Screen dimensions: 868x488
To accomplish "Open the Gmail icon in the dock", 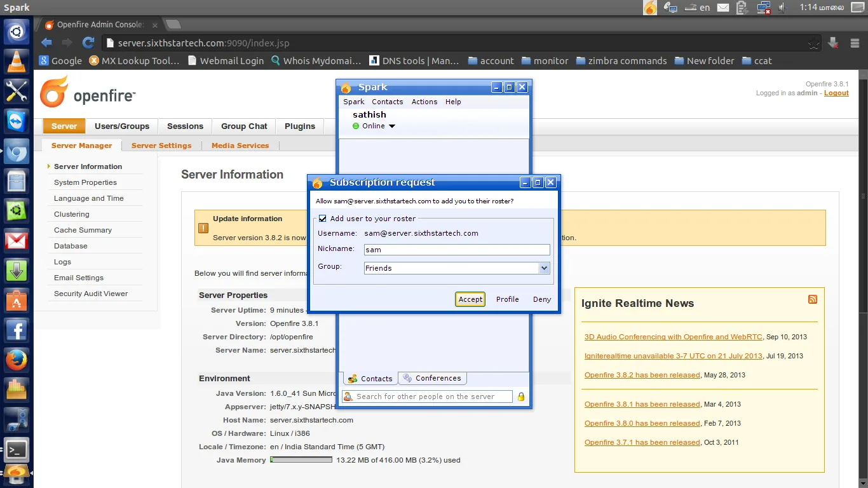I will 17,241.
